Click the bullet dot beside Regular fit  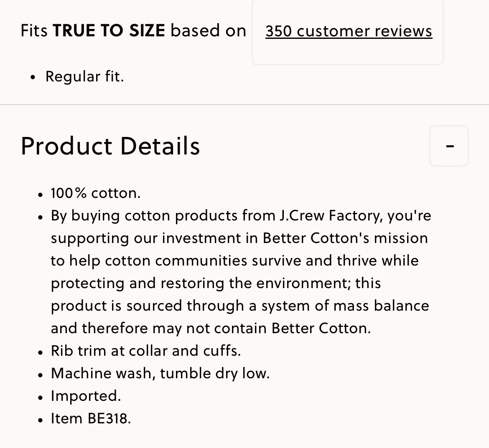coord(33,77)
